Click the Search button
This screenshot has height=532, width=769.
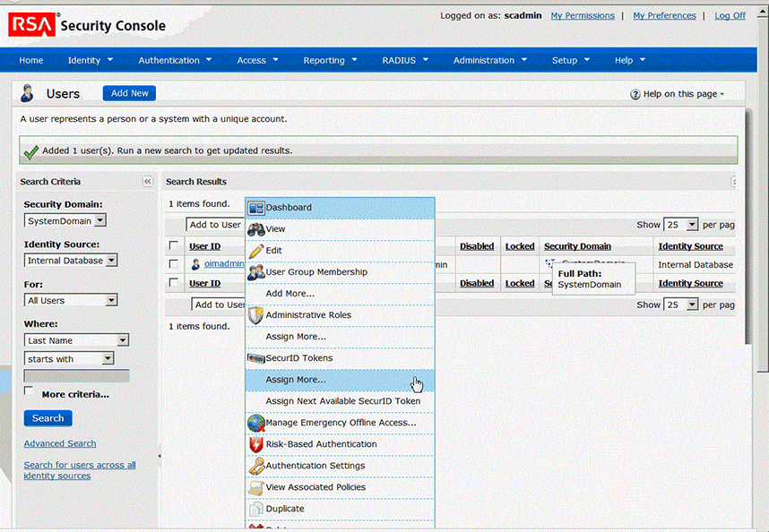tap(48, 418)
